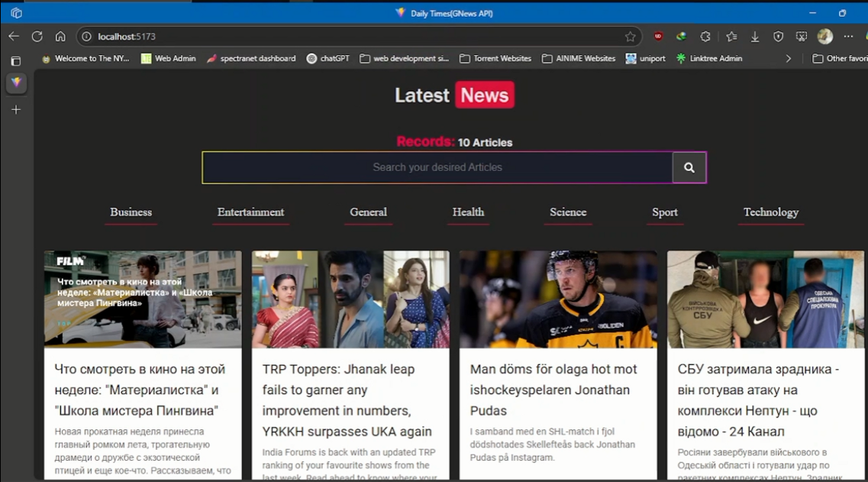
Task: Switch to the Sport news category
Action: [664, 212]
